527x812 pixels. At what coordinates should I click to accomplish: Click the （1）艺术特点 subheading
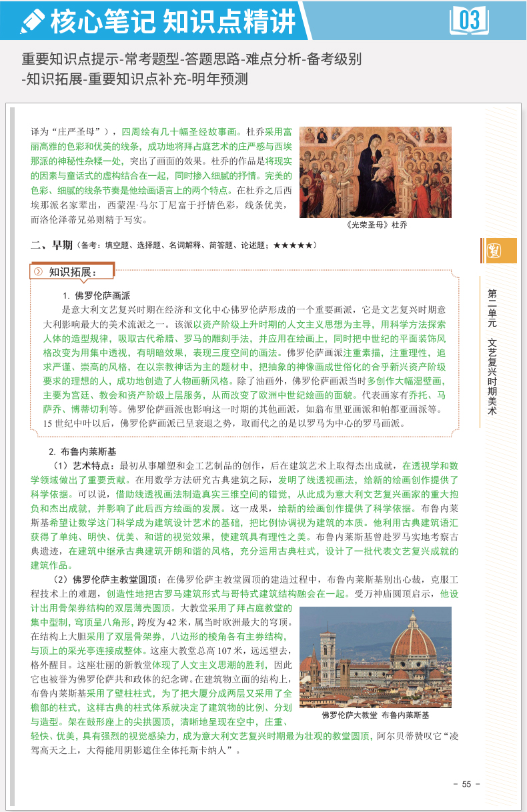tap(81, 465)
